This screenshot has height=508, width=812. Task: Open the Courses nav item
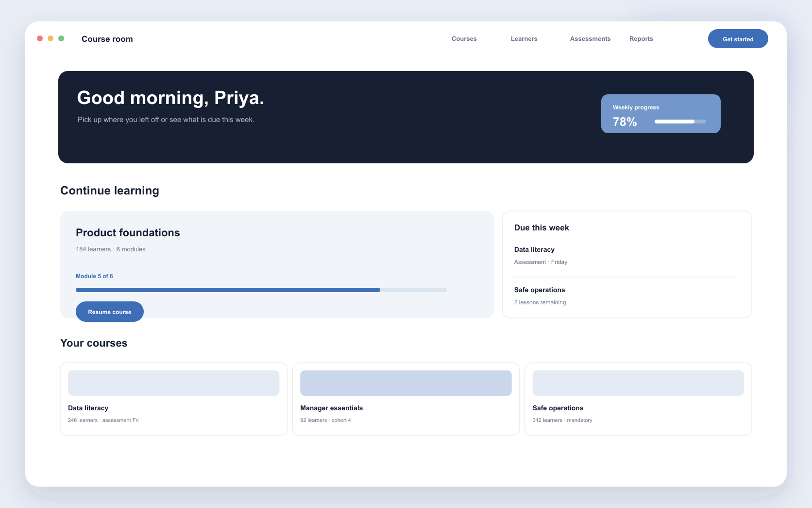click(x=464, y=39)
